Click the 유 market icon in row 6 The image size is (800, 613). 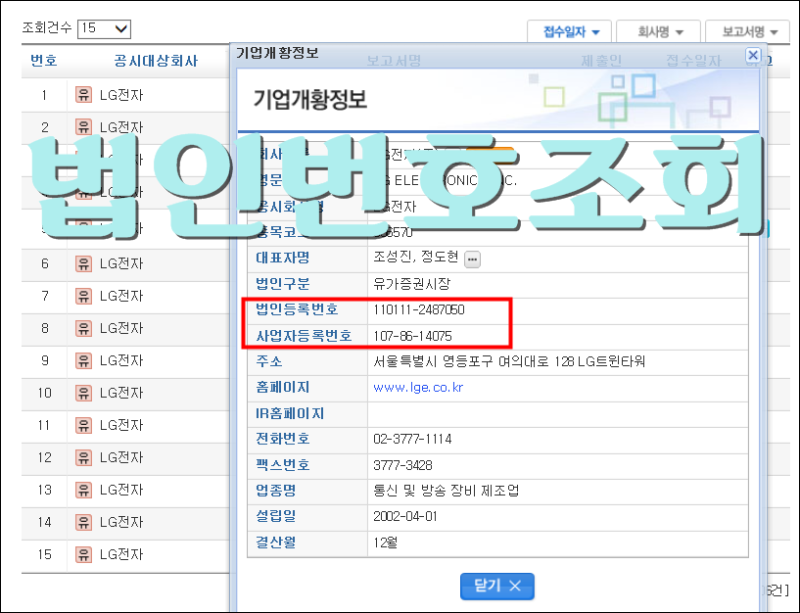pos(83,263)
